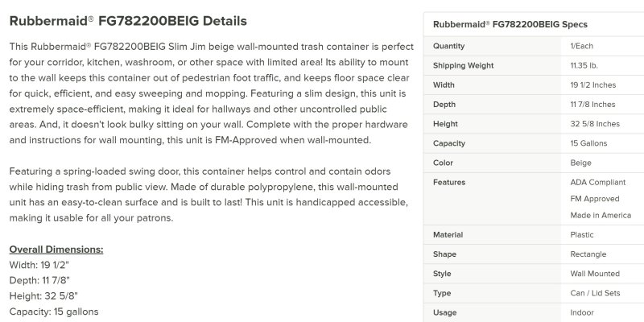Viewport: 644px width, 322px height.
Task: Click the Plastic material value
Action: tap(583, 235)
